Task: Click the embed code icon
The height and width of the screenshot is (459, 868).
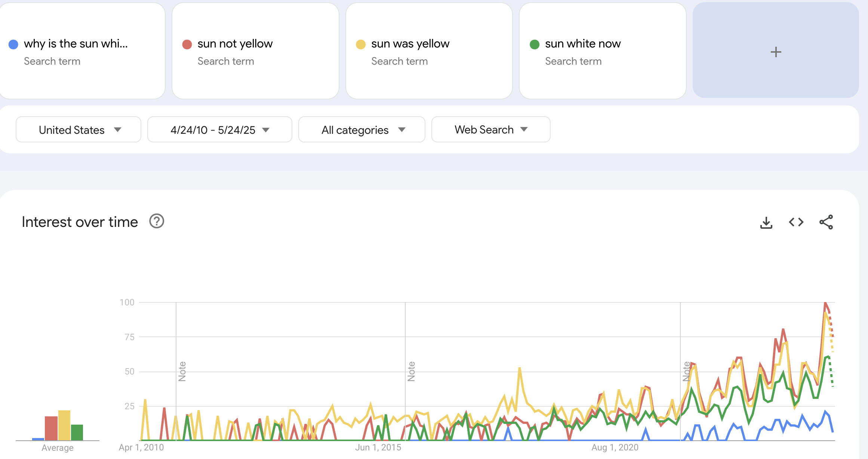Action: (796, 222)
